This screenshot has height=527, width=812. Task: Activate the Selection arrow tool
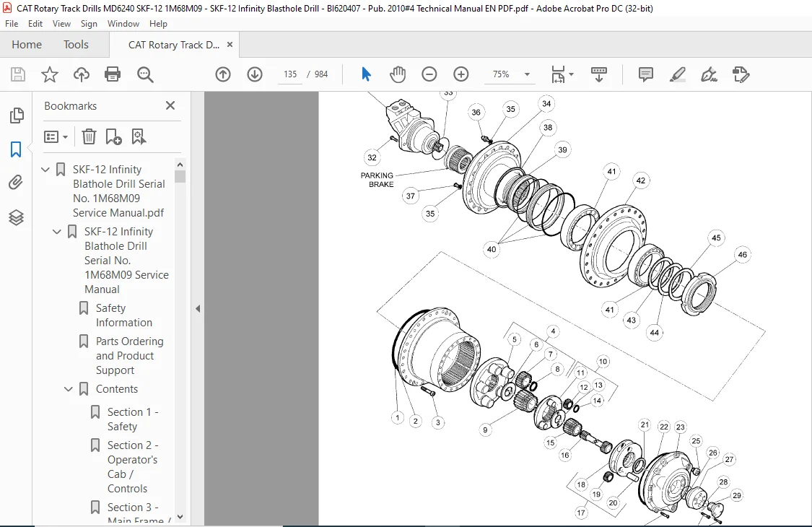click(366, 74)
